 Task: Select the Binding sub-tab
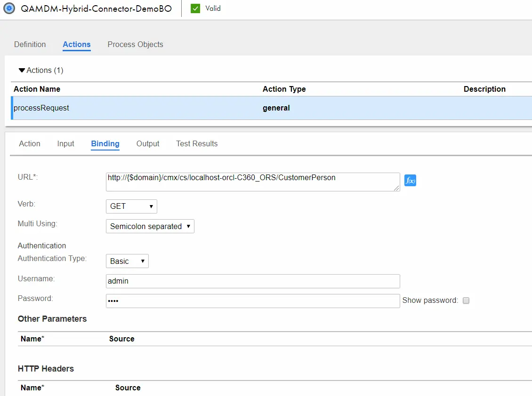tap(105, 143)
